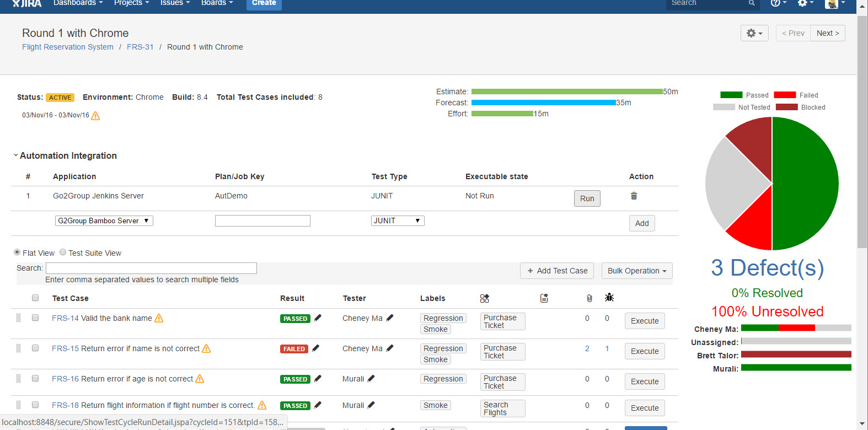Click warning icon next to FRS-14

coord(159,318)
